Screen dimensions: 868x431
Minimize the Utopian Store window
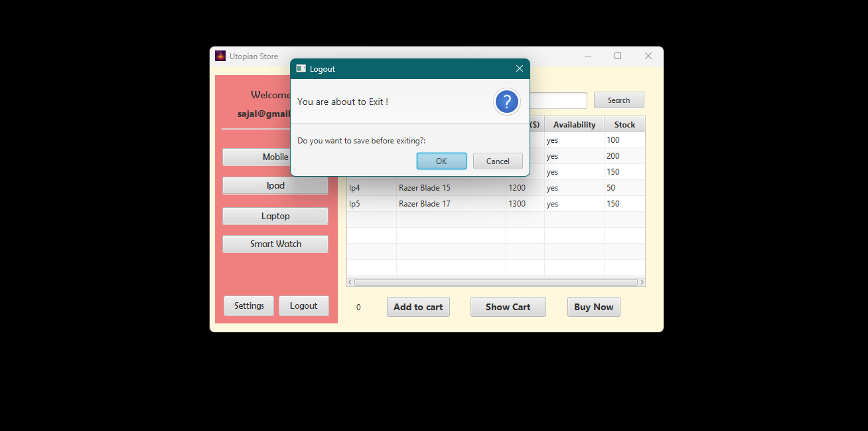pyautogui.click(x=588, y=56)
